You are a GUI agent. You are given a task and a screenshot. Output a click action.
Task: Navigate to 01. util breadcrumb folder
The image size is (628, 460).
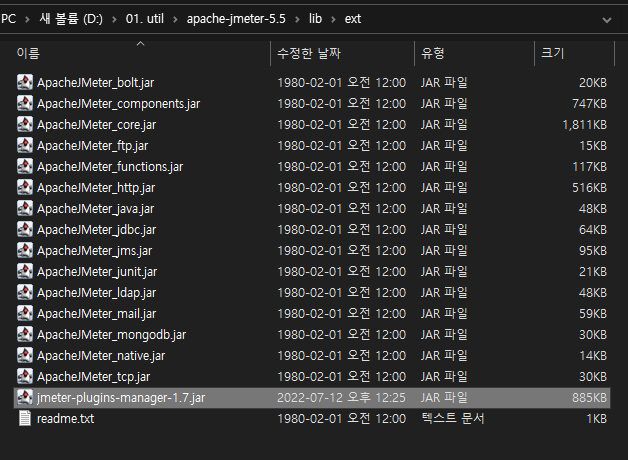145,18
